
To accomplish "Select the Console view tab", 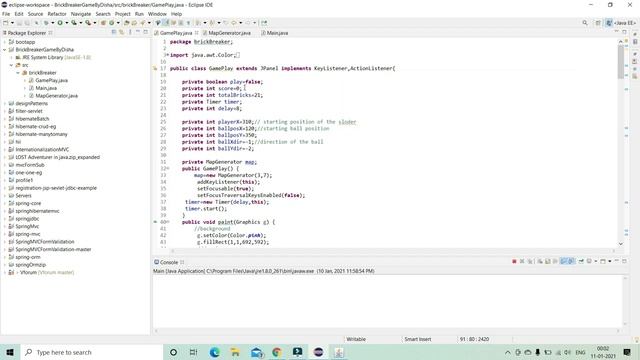I will (169, 262).
